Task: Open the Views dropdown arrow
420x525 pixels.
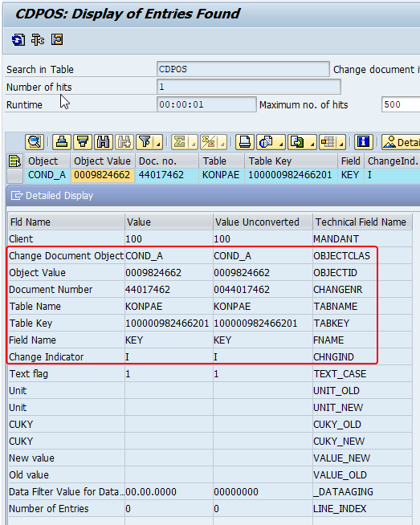Action: [281, 142]
